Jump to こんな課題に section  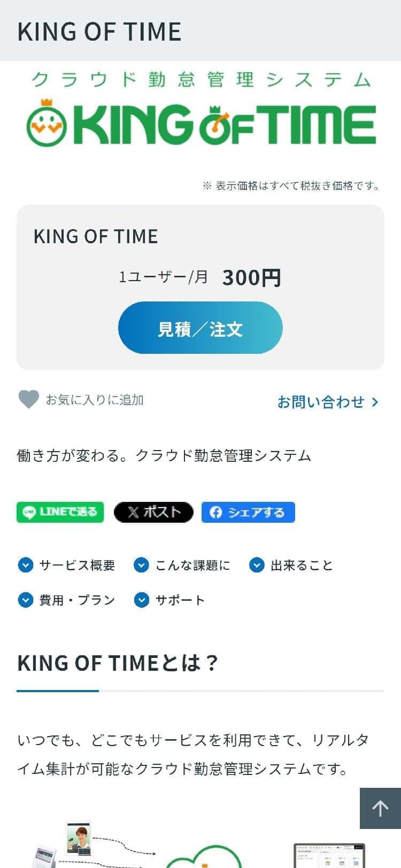192,565
